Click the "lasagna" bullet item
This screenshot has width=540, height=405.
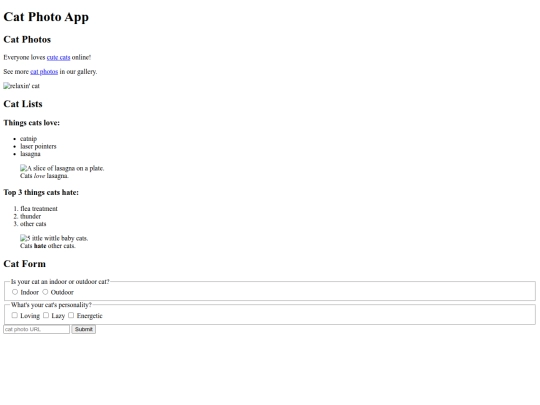pos(30,154)
